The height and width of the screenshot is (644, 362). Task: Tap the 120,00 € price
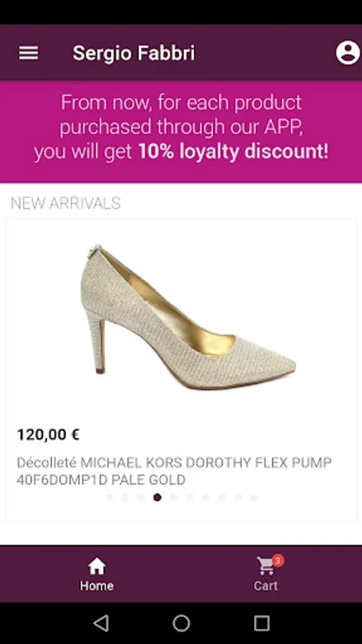[x=48, y=434]
